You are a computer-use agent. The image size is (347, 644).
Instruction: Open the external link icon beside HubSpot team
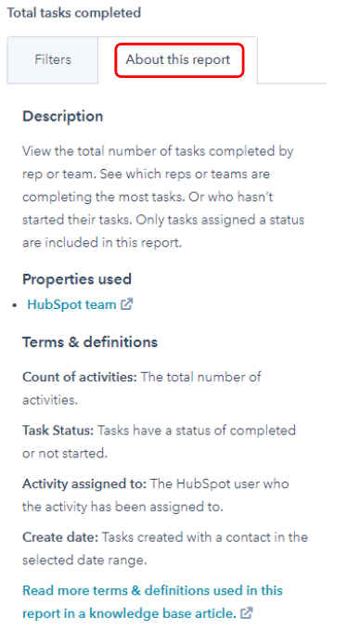click(126, 304)
